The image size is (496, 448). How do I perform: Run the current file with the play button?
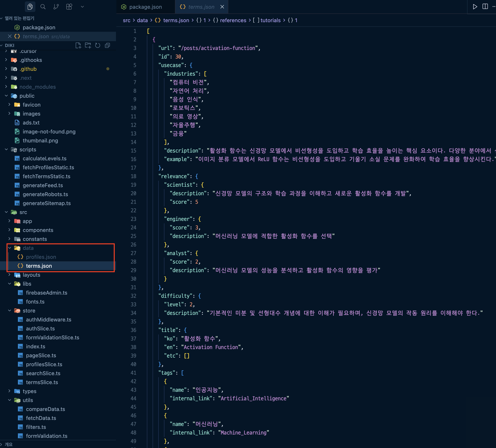click(x=475, y=7)
